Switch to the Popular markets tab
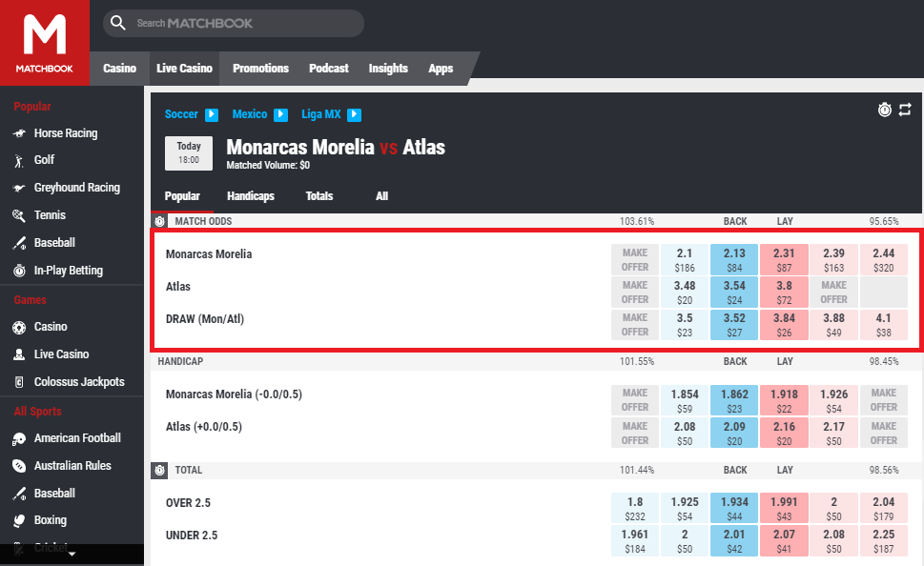The height and width of the screenshot is (566, 924). [182, 196]
